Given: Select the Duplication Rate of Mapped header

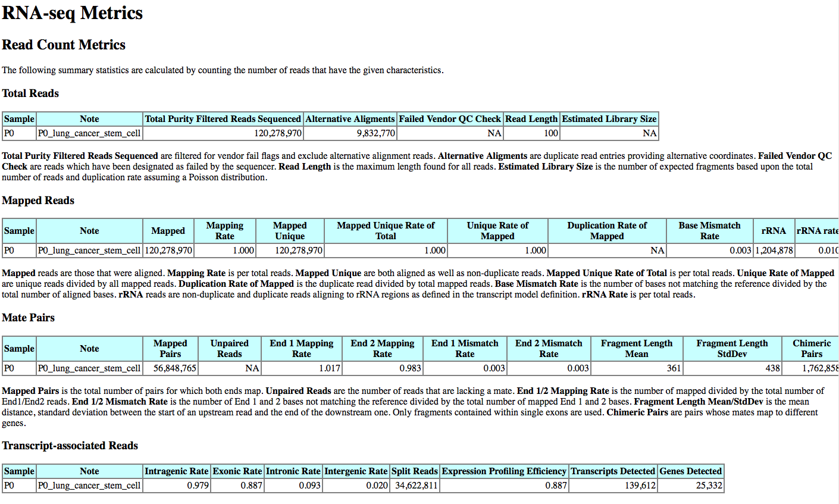Looking at the screenshot, I should pos(608,231).
